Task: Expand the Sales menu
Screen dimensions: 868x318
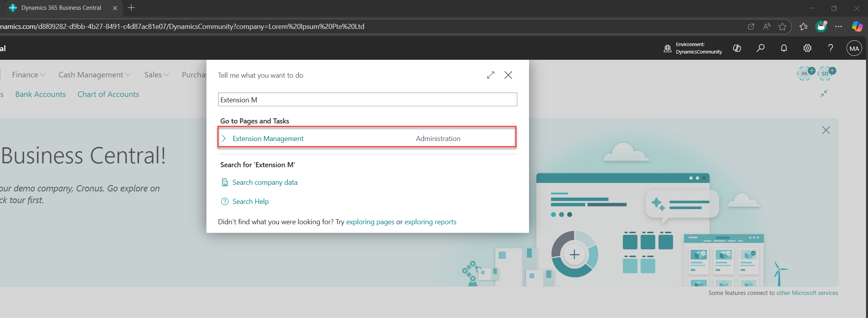Action: 156,75
